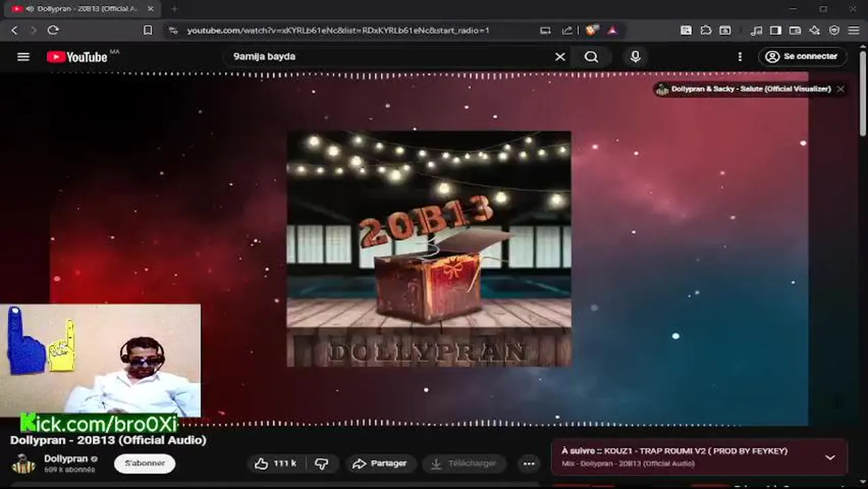Viewport: 868px width, 489px height.
Task: Click the video title 'Dollypran - 20B13 (Official Audio)'
Action: [108, 440]
